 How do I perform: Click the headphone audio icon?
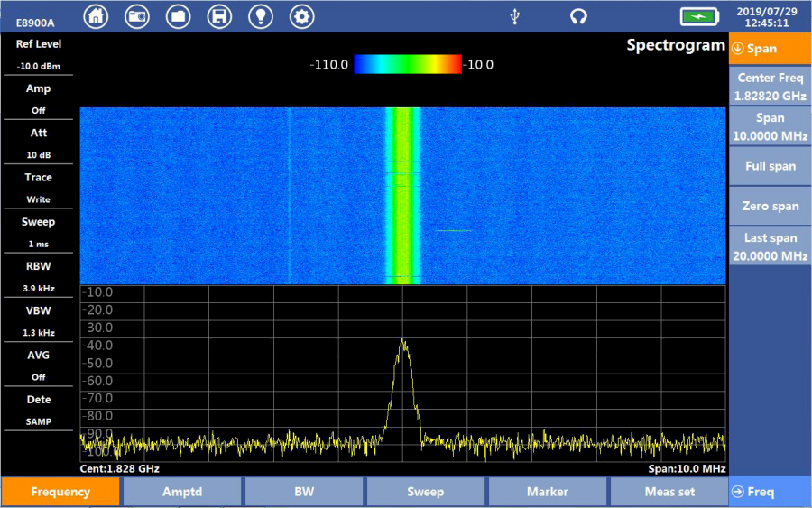tap(578, 16)
